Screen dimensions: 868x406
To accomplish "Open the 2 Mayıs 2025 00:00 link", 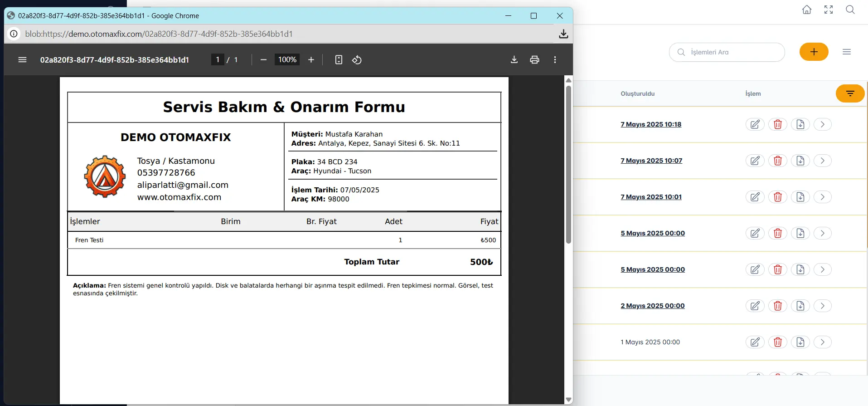I will 653,306.
